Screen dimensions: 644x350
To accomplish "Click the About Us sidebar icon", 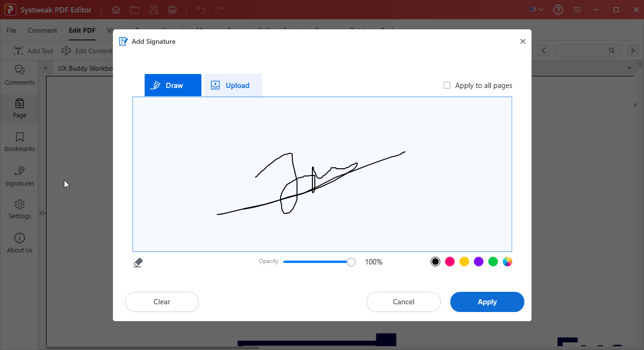I will point(19,243).
